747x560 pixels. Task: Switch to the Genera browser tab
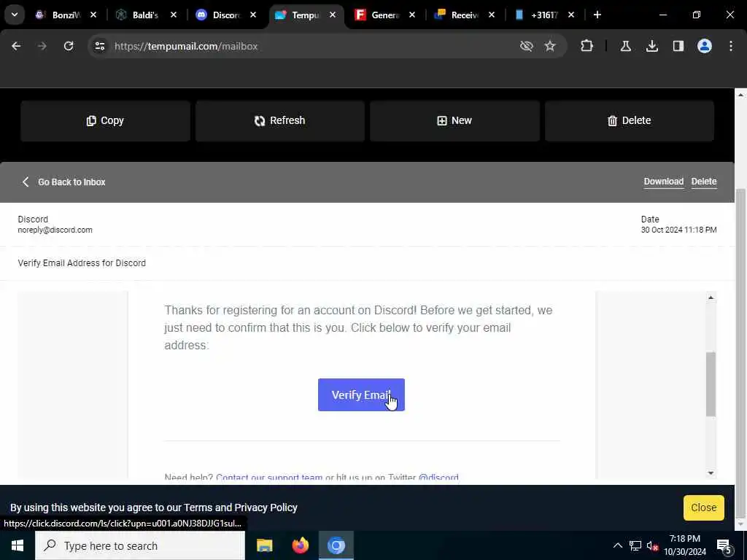[x=377, y=15]
